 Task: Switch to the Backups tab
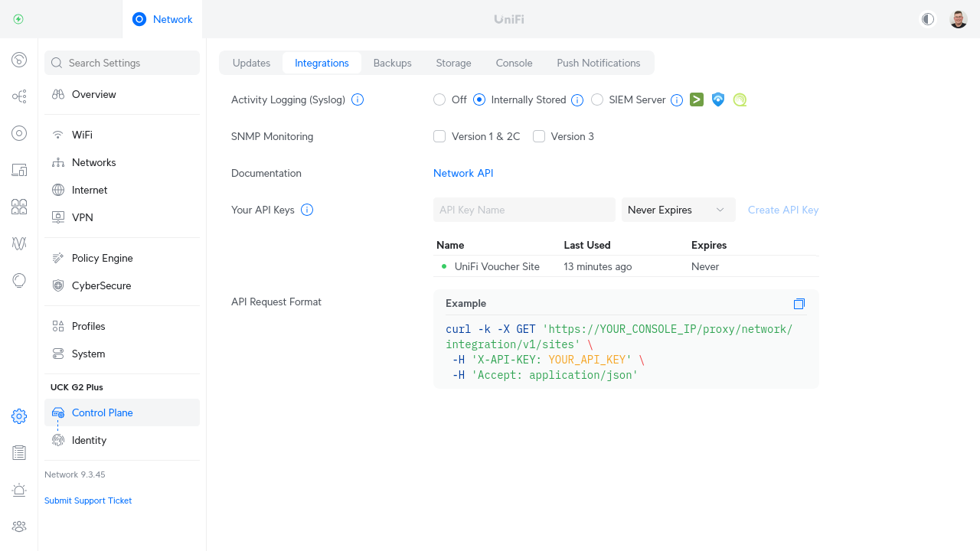pos(392,63)
